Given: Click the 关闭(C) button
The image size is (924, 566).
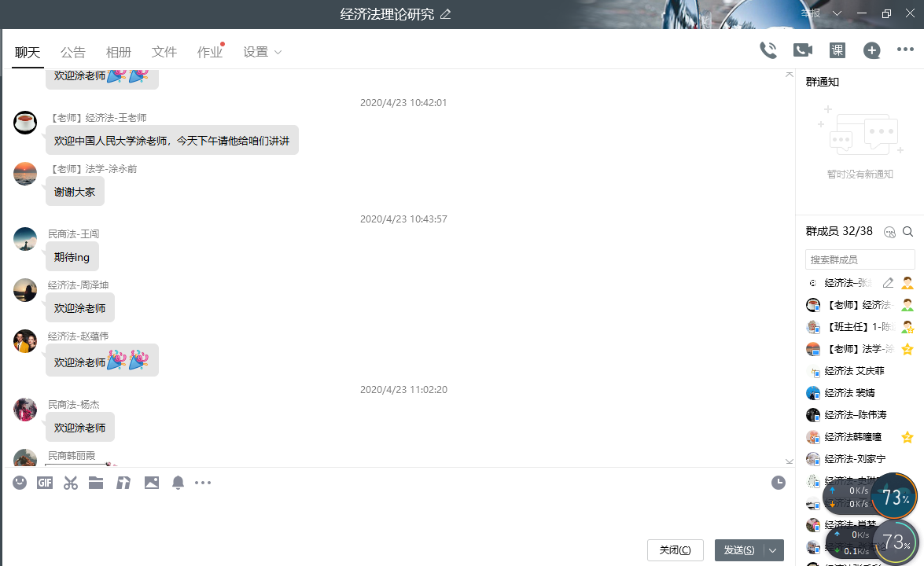Looking at the screenshot, I should pos(675,550).
